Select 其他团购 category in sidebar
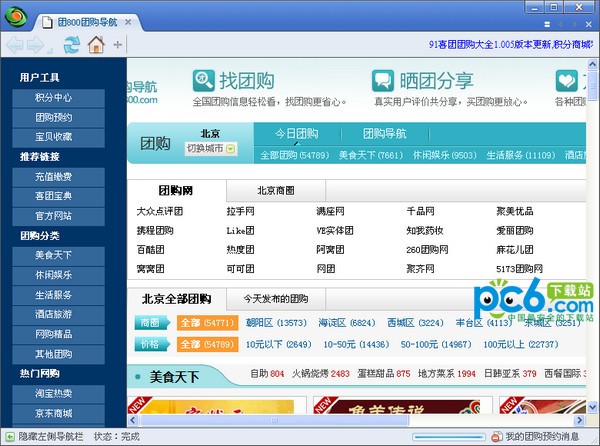 coord(58,354)
